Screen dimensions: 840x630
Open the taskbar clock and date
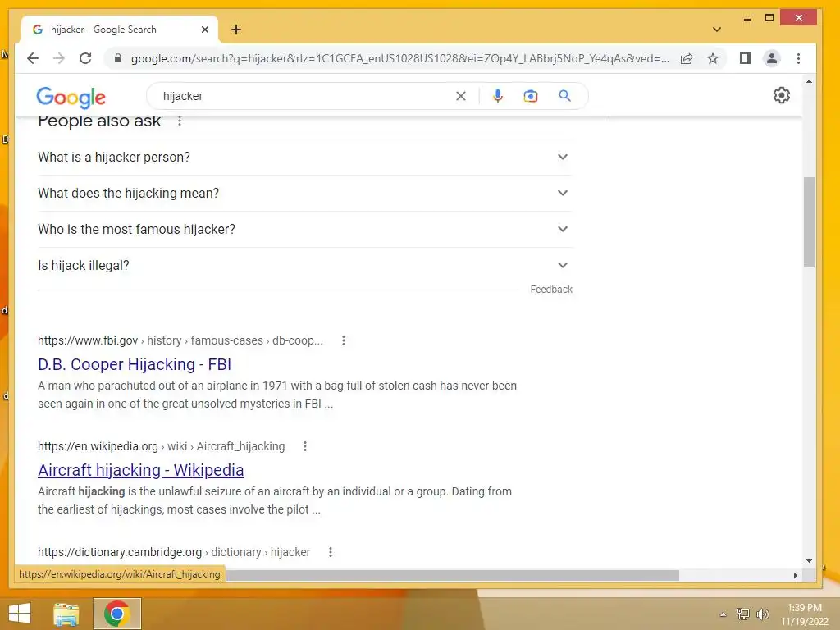point(804,614)
